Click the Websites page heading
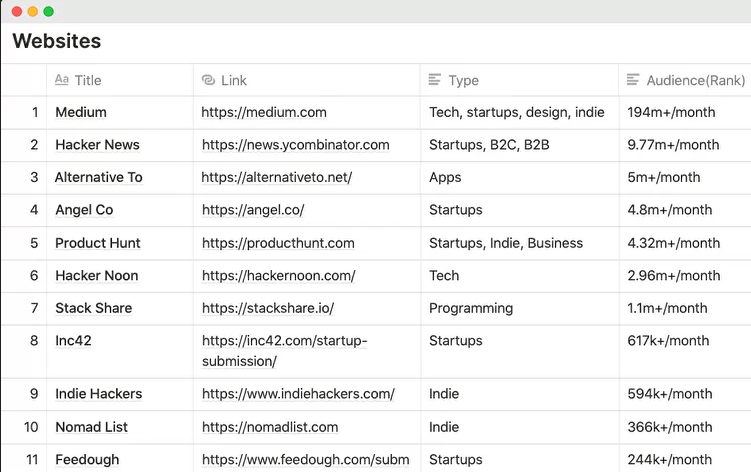This screenshot has height=472, width=751. (x=56, y=42)
